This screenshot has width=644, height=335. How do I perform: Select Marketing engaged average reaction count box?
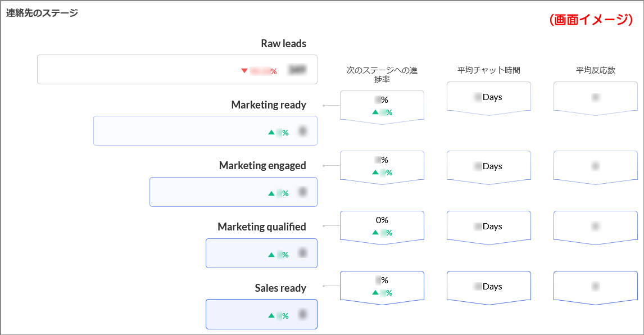click(596, 166)
